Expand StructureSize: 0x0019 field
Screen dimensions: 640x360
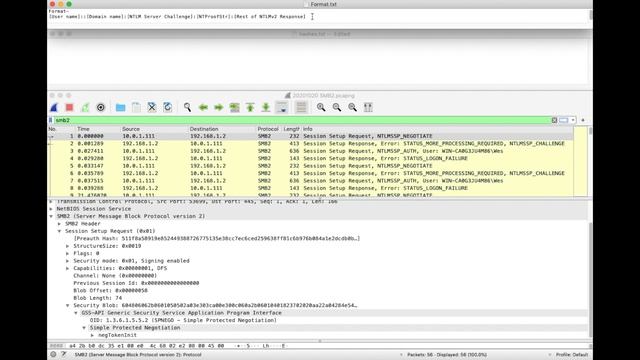68,246
